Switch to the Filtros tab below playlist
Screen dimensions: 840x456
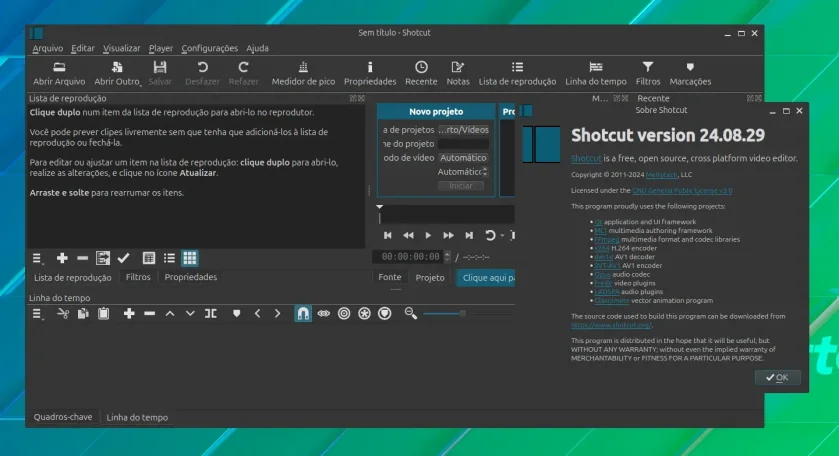point(138,277)
